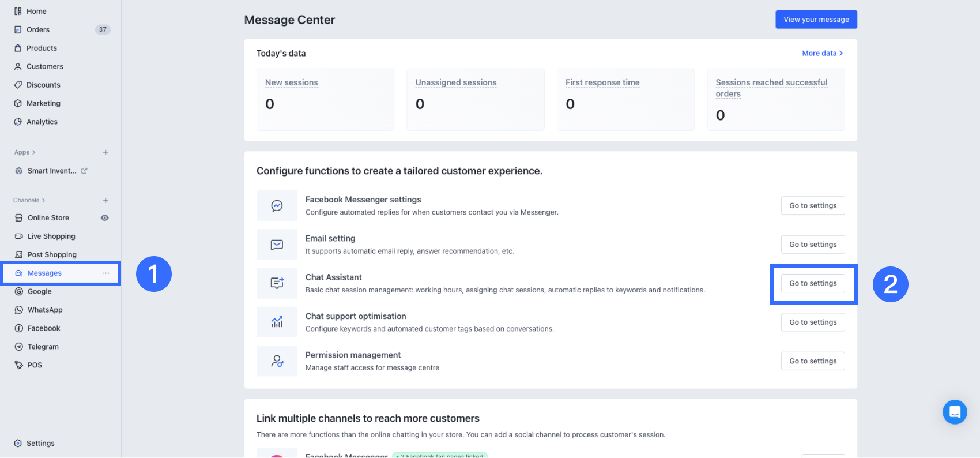The height and width of the screenshot is (458, 980).
Task: Click the Facebook Messenger settings icon
Action: [x=277, y=206]
